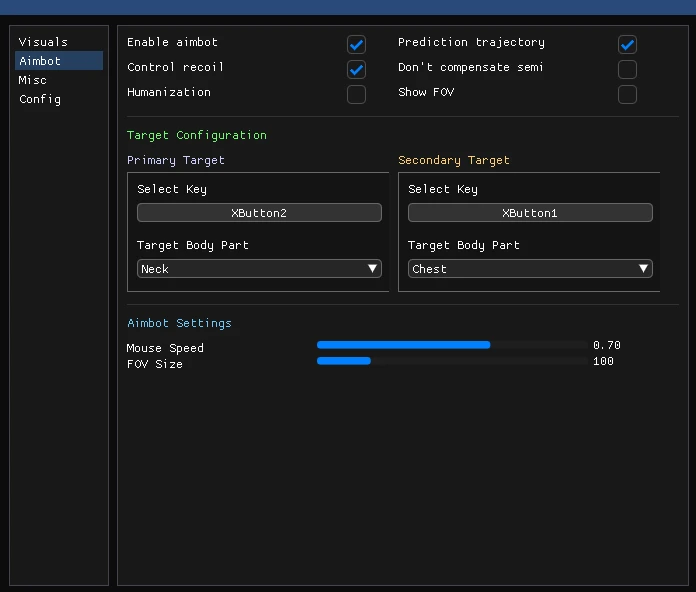Click the Aimbot Settings section heading
This screenshot has width=696, height=592.
pyautogui.click(x=179, y=323)
